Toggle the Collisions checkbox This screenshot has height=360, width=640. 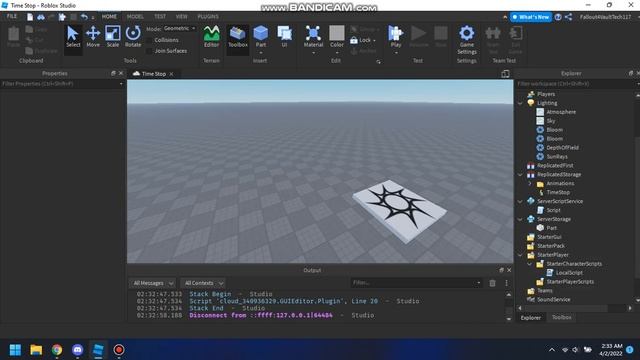149,40
